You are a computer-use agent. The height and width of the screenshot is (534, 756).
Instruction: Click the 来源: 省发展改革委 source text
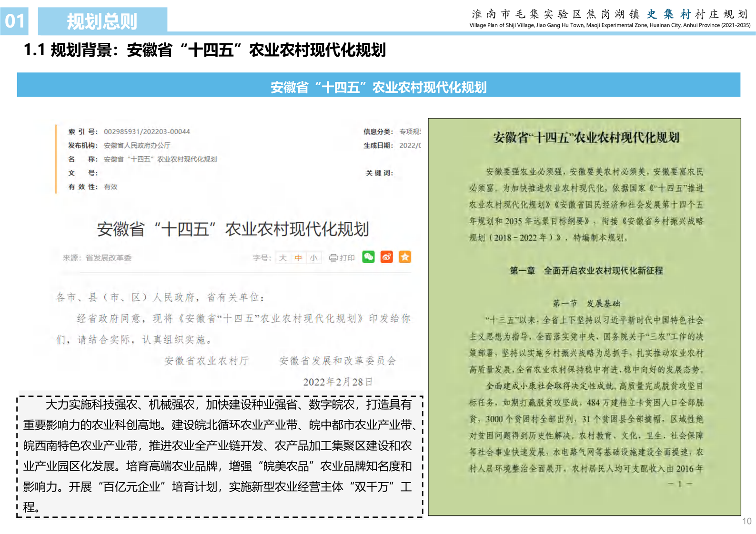click(x=97, y=258)
